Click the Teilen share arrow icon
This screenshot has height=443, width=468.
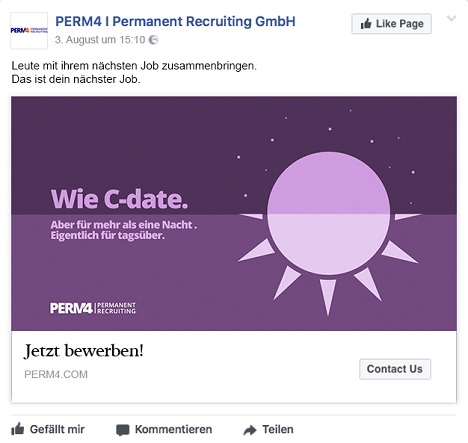(x=250, y=430)
